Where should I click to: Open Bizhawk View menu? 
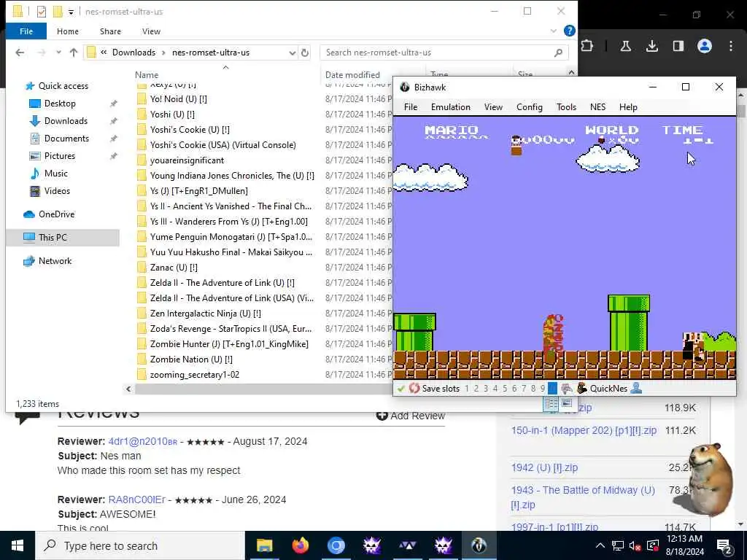point(493,107)
